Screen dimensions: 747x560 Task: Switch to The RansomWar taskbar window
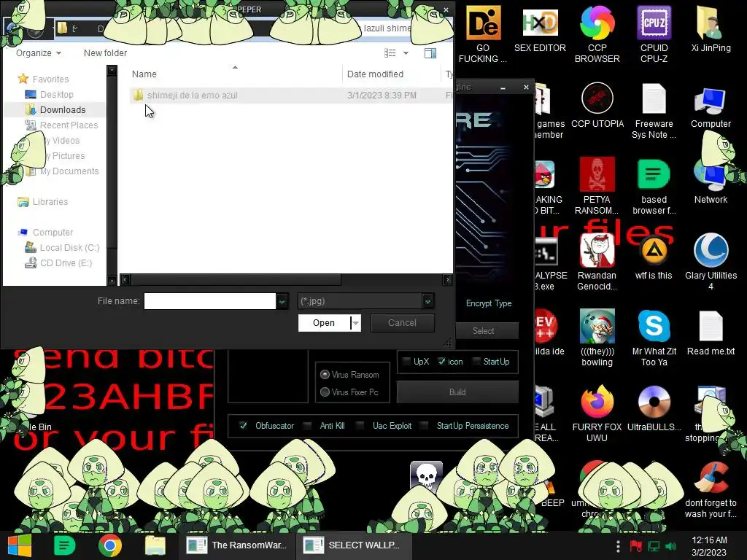point(237,545)
